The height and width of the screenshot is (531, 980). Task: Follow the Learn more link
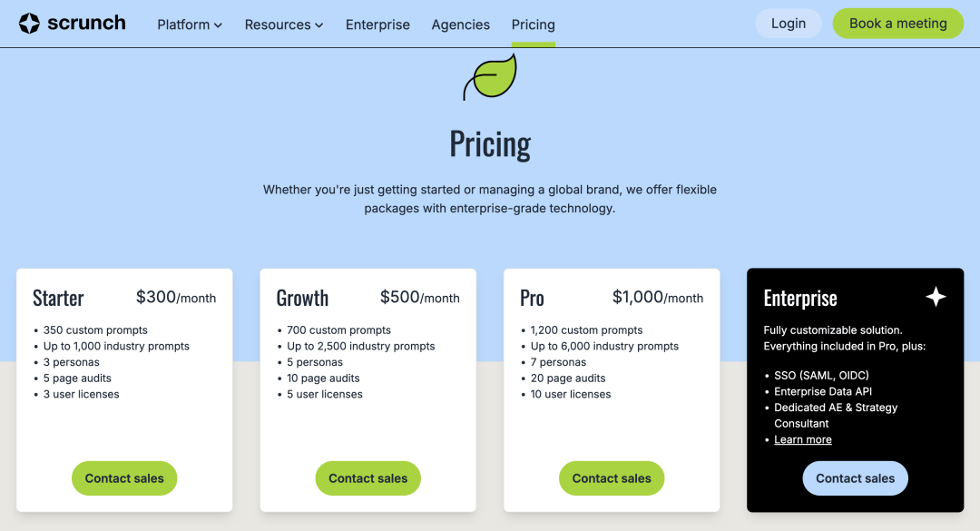tap(803, 439)
